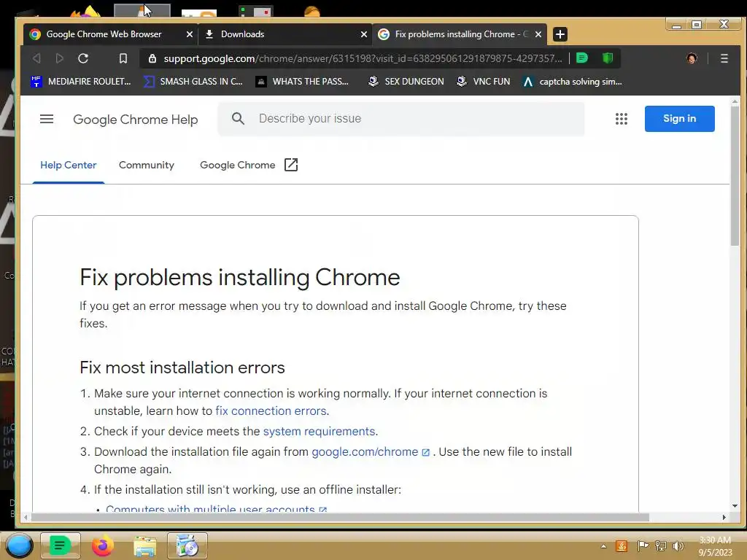The height and width of the screenshot is (560, 747).
Task: Open the Google apps grid
Action: tap(622, 119)
